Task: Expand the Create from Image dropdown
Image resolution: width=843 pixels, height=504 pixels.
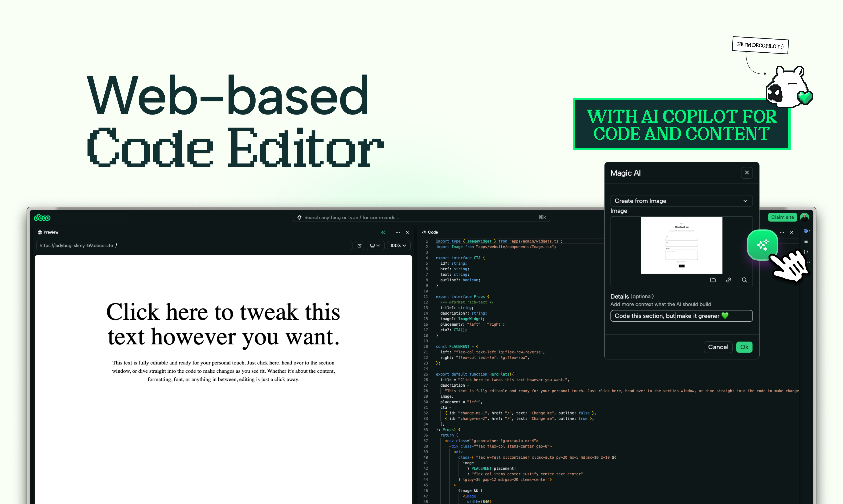Action: click(x=681, y=201)
